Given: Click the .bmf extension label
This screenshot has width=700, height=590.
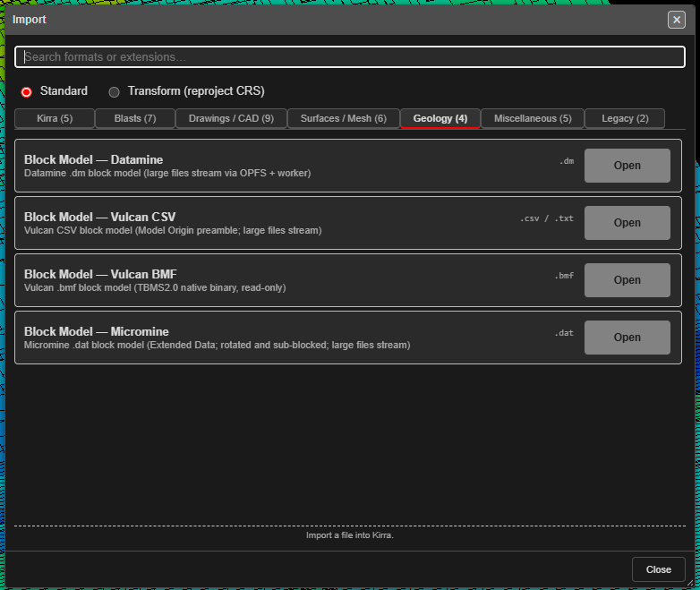Looking at the screenshot, I should click(564, 276).
